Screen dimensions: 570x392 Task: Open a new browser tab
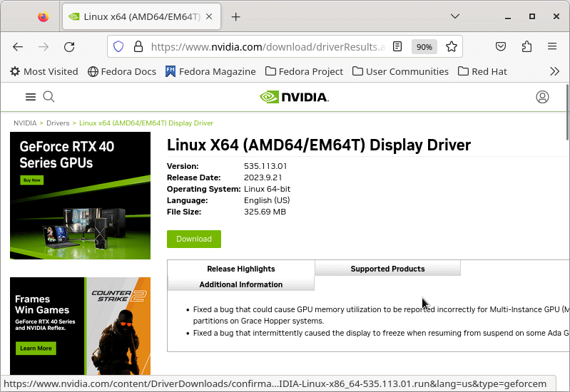(235, 16)
